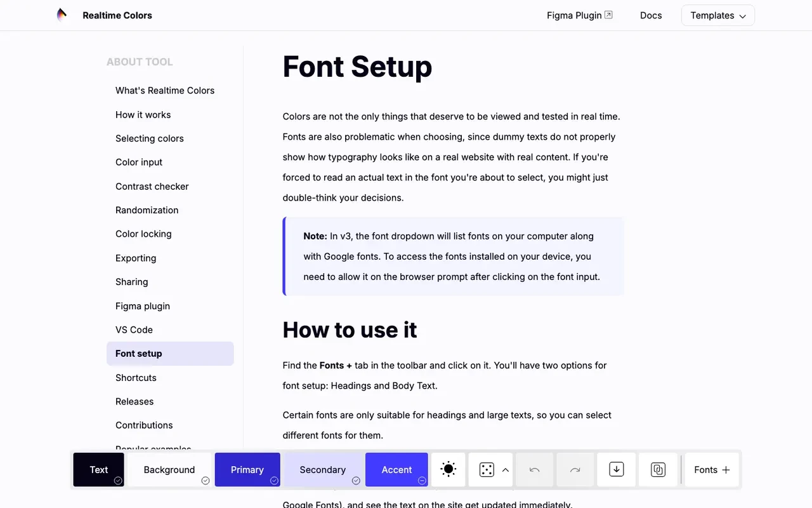
Task: Open the Shortcuts sidebar link
Action: point(136,377)
